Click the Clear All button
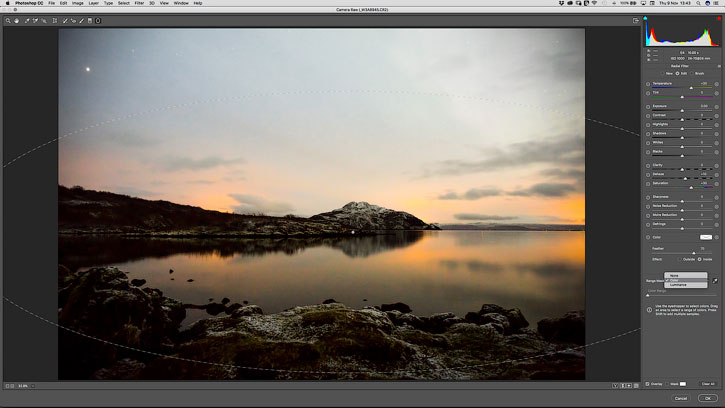Viewport: 725px width, 408px height. click(x=708, y=384)
